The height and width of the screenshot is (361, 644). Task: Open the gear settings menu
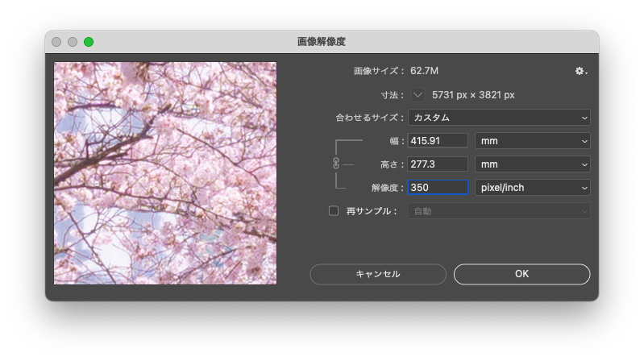click(x=580, y=72)
